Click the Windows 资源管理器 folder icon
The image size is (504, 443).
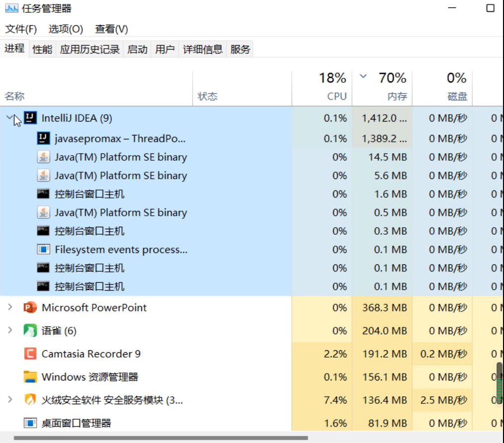coord(30,377)
